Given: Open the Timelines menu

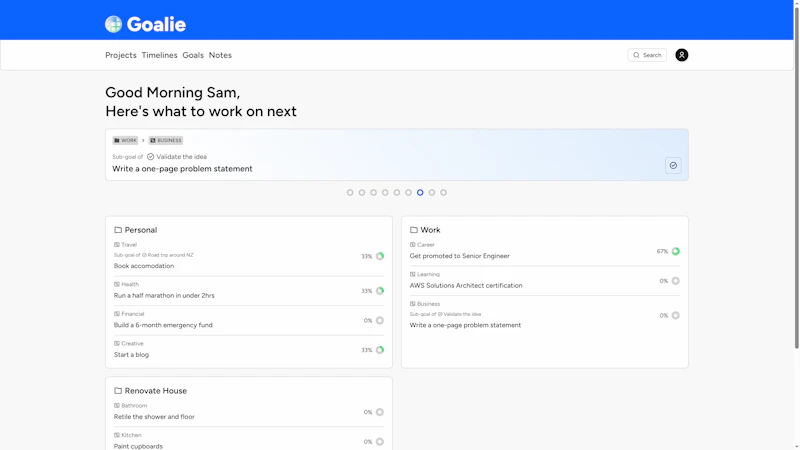Looking at the screenshot, I should [x=159, y=55].
